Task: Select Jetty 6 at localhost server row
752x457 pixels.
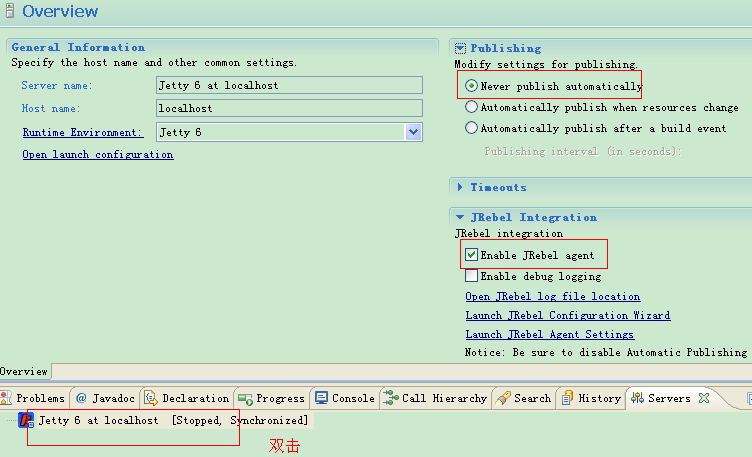Action: (x=165, y=420)
